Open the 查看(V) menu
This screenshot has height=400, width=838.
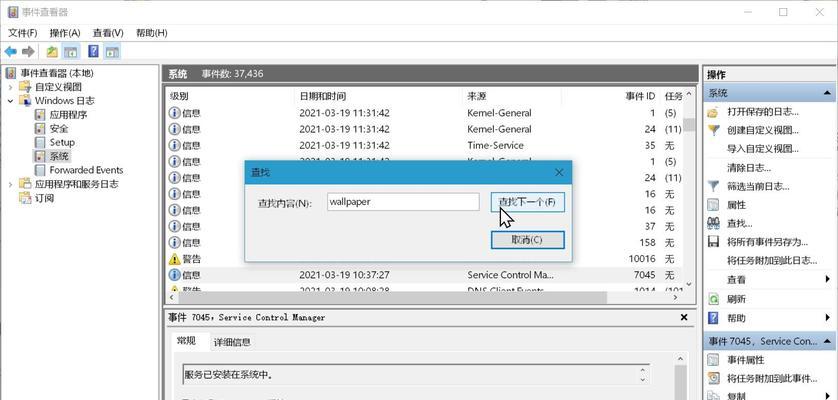(x=108, y=33)
